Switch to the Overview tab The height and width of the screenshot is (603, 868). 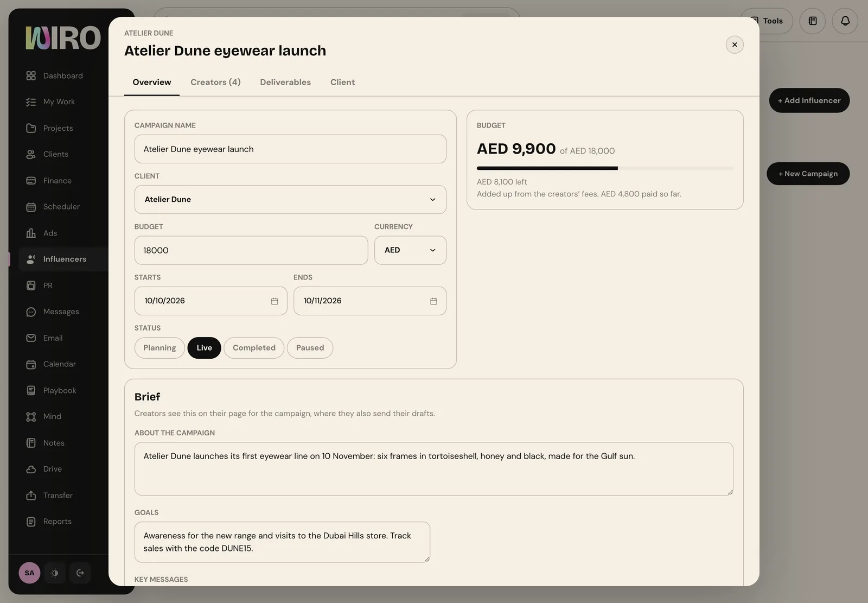[152, 82]
